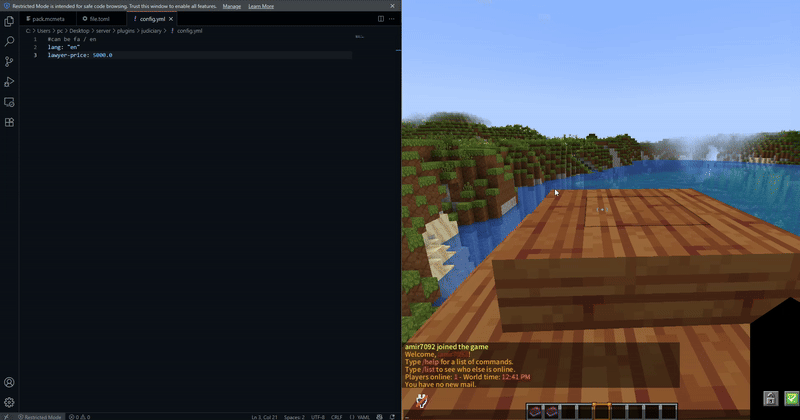Select the highlighted Minecraft hotbar slot
The image size is (800, 420).
[x=602, y=411]
